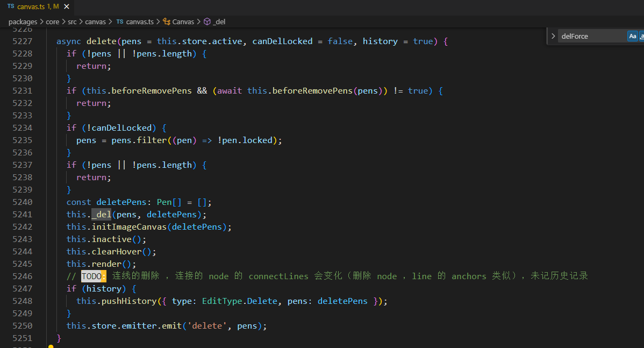The height and width of the screenshot is (348, 644).
Task: Close the canvas.ts editor tab
Action: point(67,6)
